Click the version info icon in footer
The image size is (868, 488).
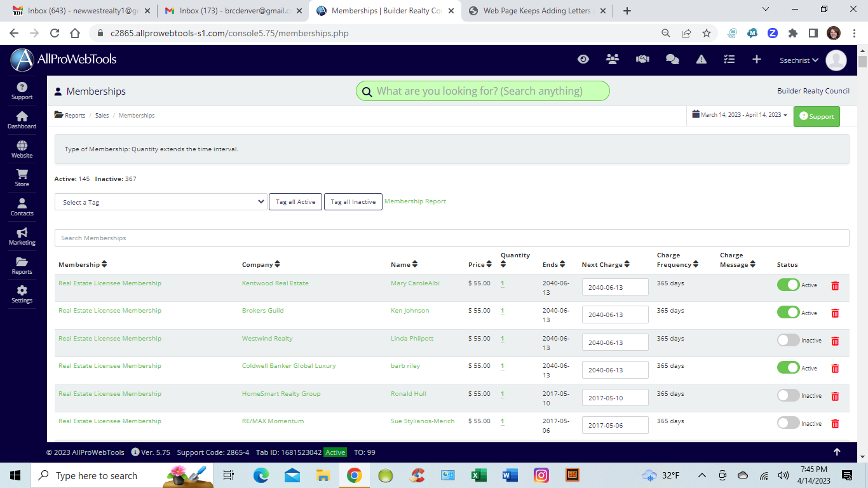pos(135,452)
